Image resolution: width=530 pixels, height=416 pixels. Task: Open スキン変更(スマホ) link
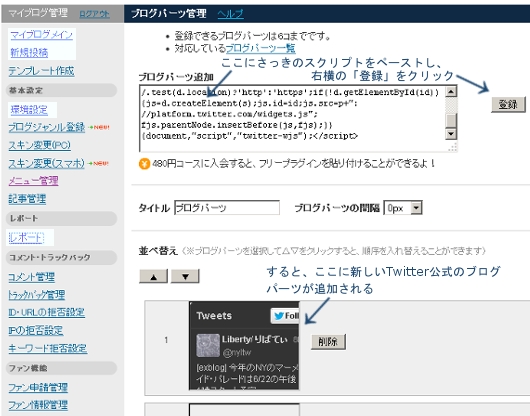pyautogui.click(x=46, y=164)
